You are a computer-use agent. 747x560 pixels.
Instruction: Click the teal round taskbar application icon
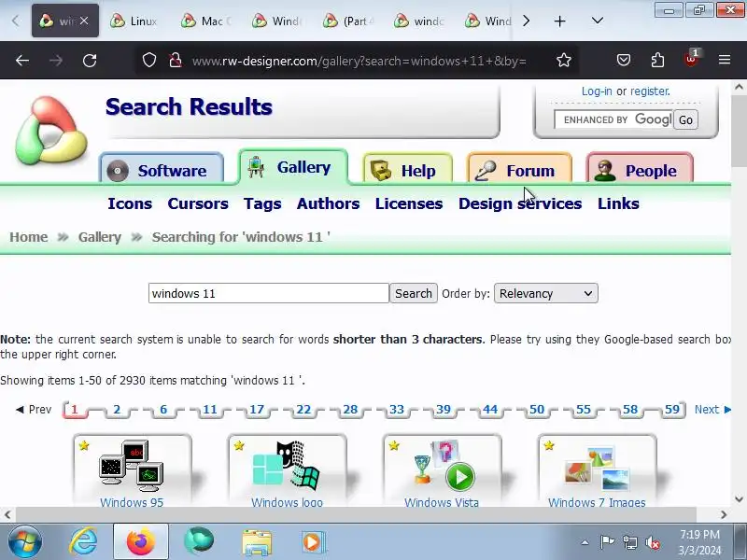tap(199, 541)
